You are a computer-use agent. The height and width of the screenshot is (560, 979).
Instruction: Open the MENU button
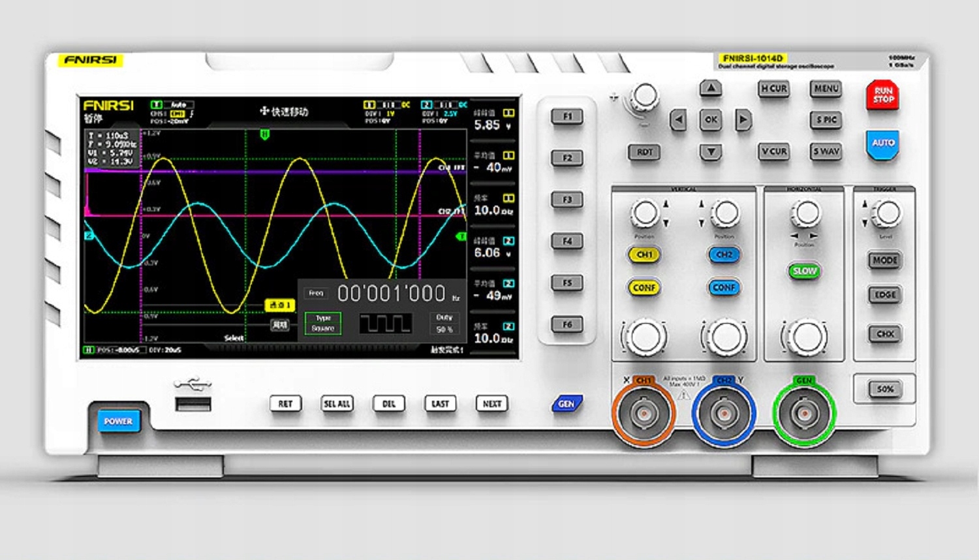click(826, 89)
